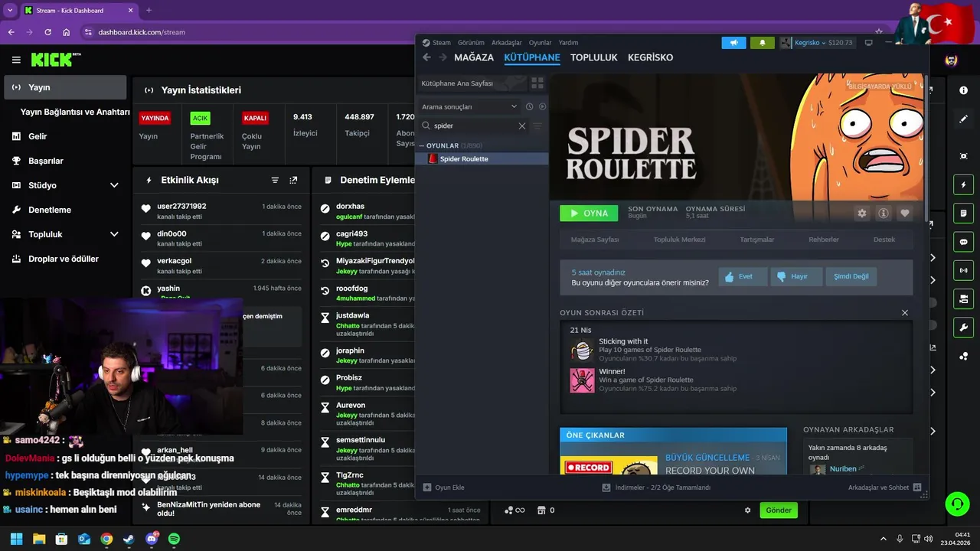
Task: Open the Oyunlar menu
Action: coord(540,43)
